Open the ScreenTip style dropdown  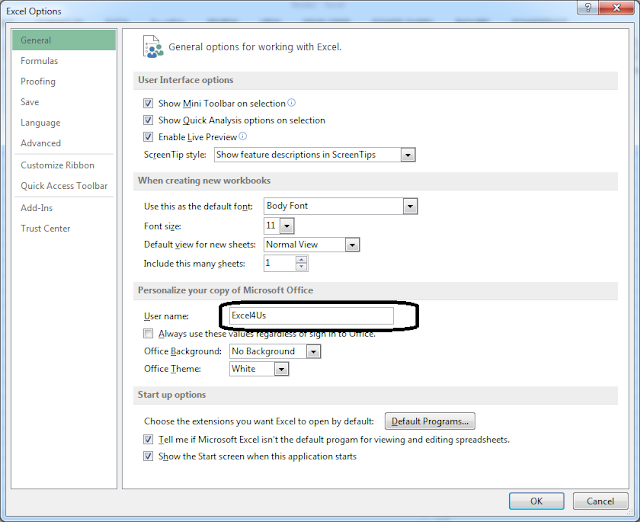(408, 155)
